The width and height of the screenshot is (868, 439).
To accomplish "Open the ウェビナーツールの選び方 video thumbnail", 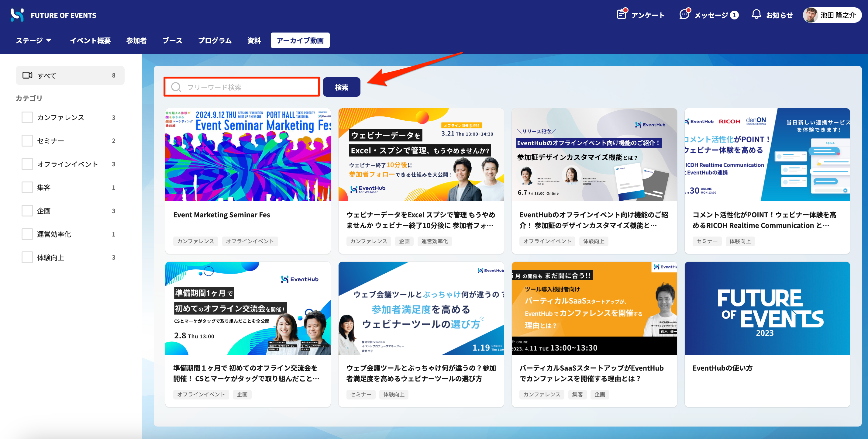I will pos(421,308).
